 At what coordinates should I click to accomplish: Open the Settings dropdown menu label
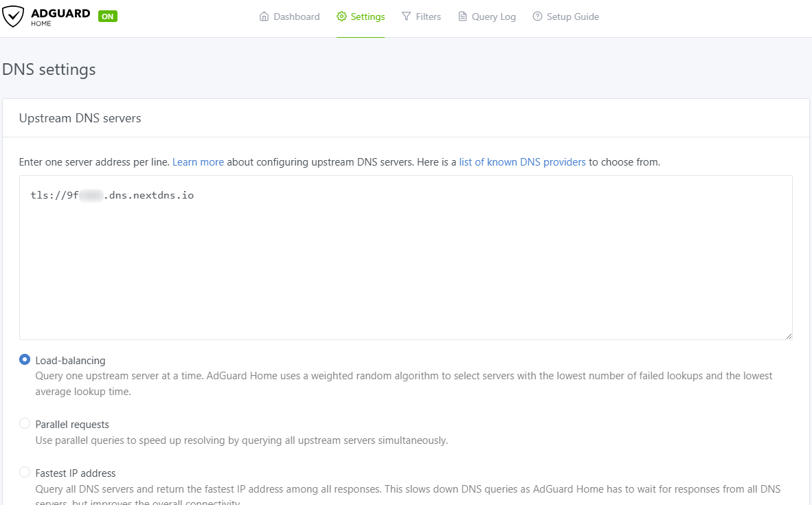tap(368, 16)
